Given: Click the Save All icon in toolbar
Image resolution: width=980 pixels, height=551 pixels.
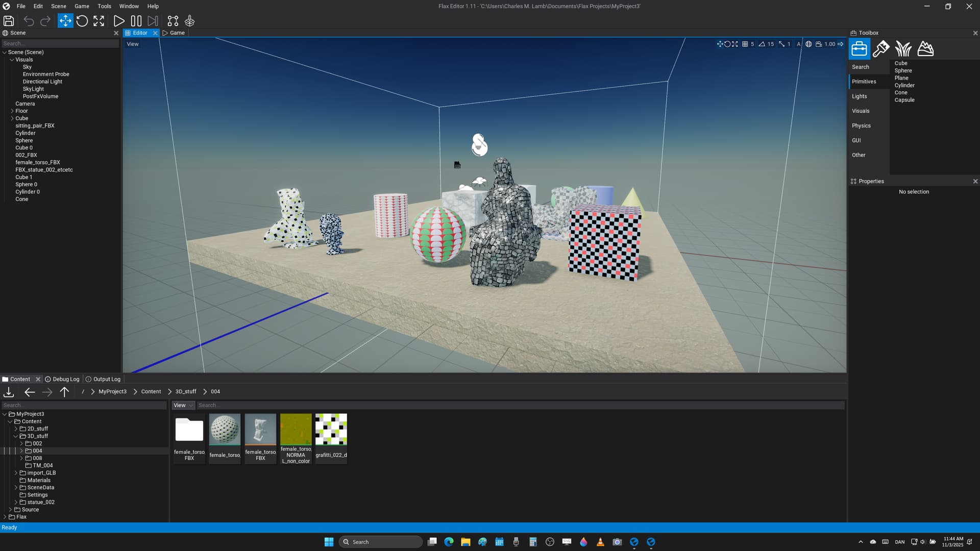Looking at the screenshot, I should click(x=9, y=21).
